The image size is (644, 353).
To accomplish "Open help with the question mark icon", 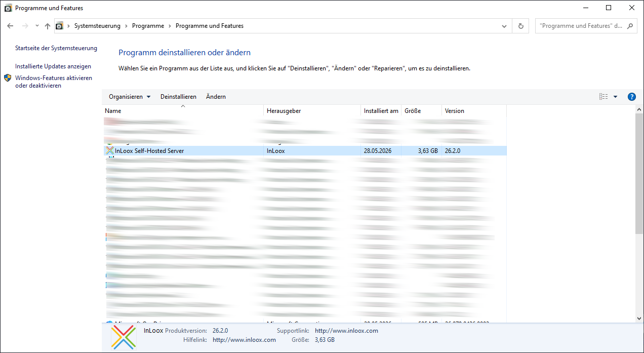I will (x=632, y=97).
